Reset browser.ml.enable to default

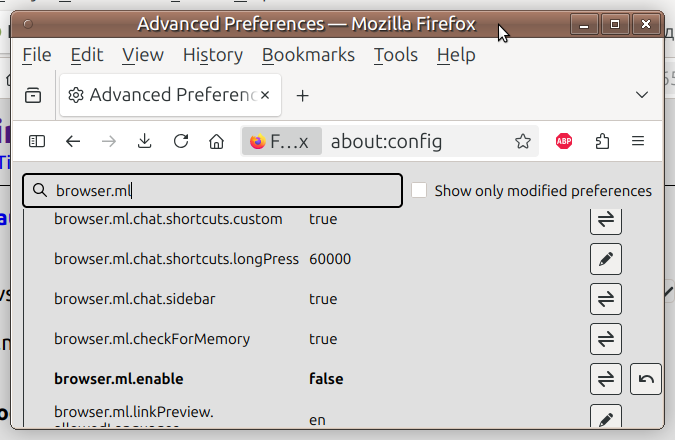point(646,379)
